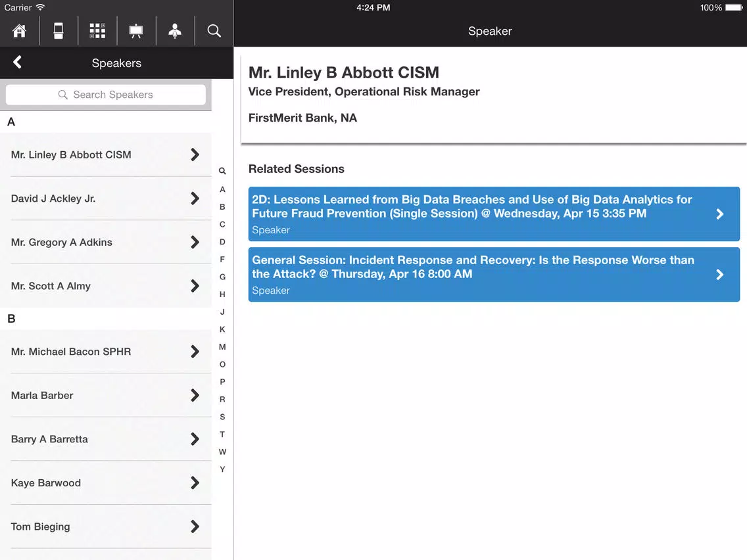The height and width of the screenshot is (560, 747).
Task: Jump to index letter M
Action: click(x=222, y=347)
